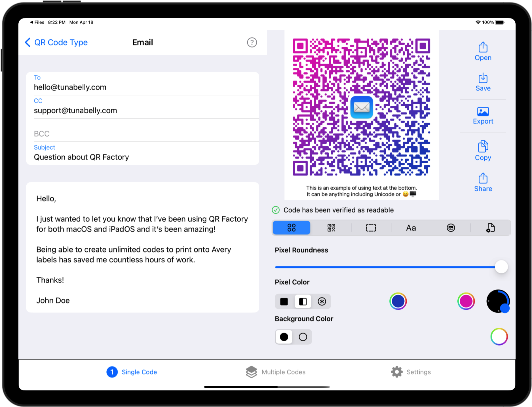Go back to QR Code Type
Viewport: 532px width, 407px height.
tap(56, 43)
